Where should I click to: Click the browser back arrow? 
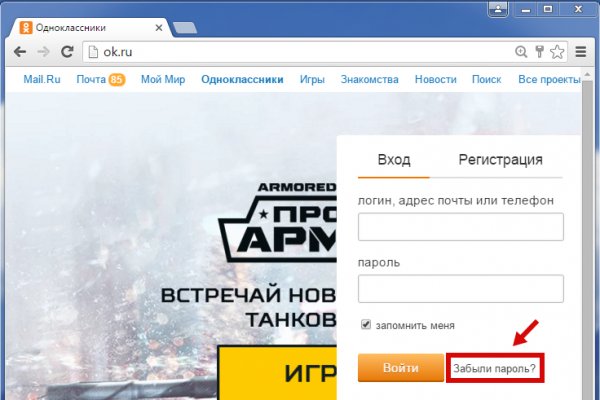tap(19, 51)
